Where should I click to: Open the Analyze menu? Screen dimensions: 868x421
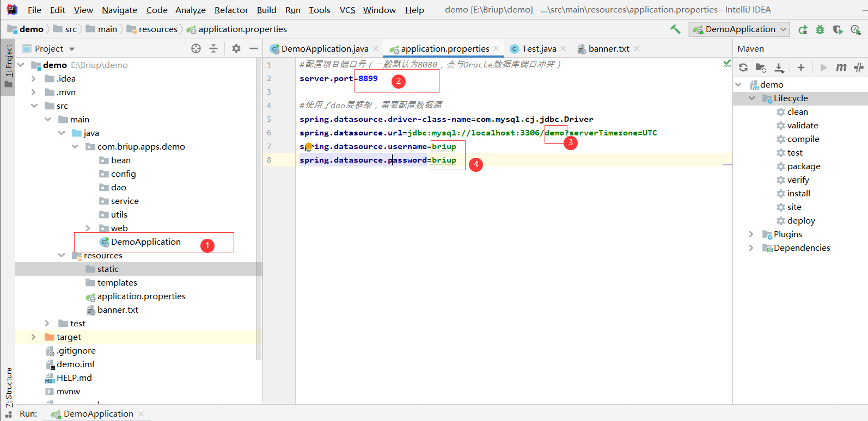pos(190,10)
